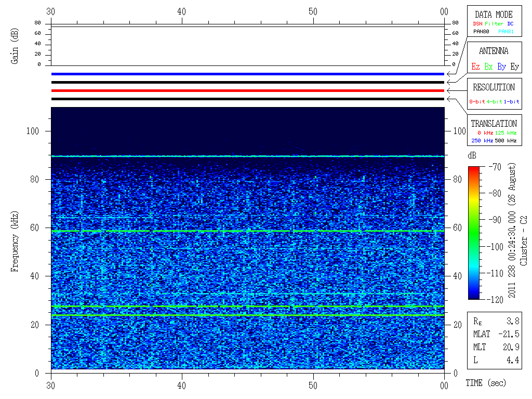Click the Filter data mode label
The image size is (532, 399).
[494, 24]
